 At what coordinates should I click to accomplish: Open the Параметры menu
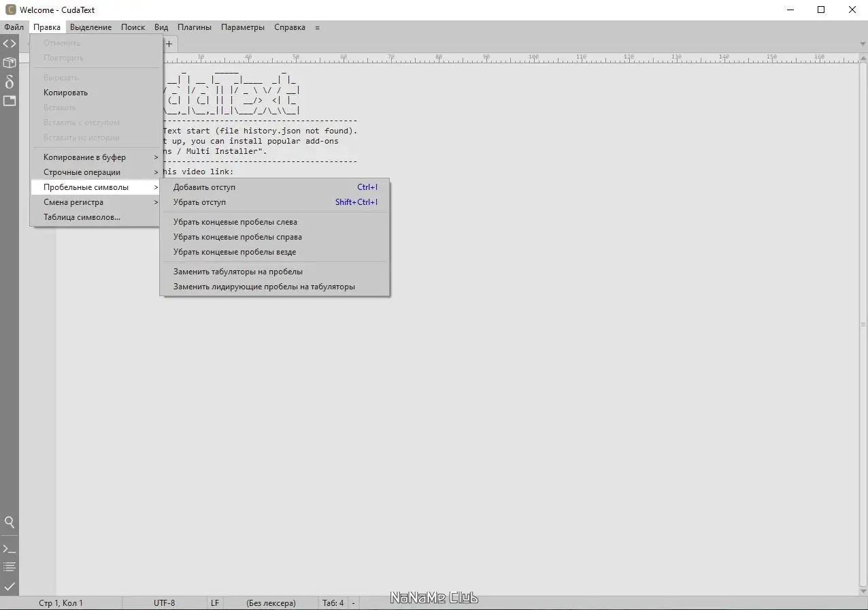[243, 27]
